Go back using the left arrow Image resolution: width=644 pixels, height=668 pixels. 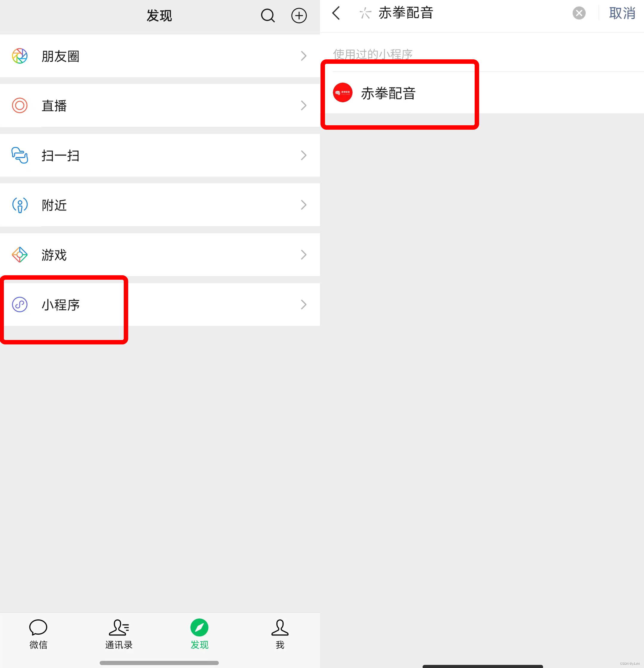pyautogui.click(x=336, y=13)
